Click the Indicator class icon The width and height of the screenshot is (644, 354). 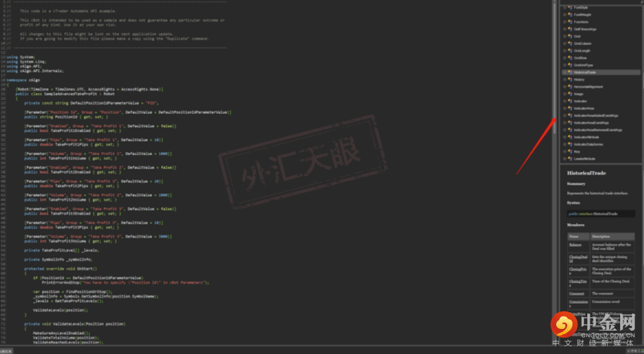click(x=569, y=101)
